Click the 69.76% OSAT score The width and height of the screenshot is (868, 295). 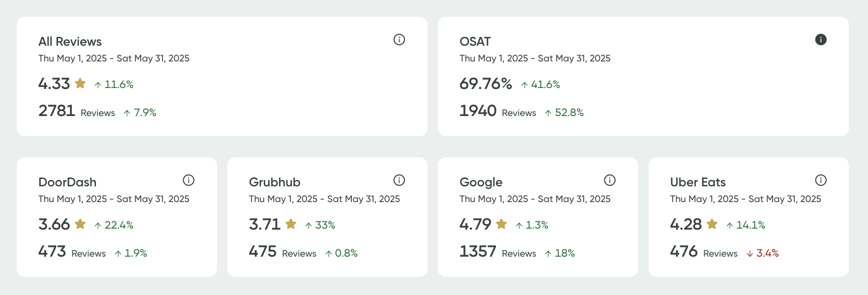486,84
